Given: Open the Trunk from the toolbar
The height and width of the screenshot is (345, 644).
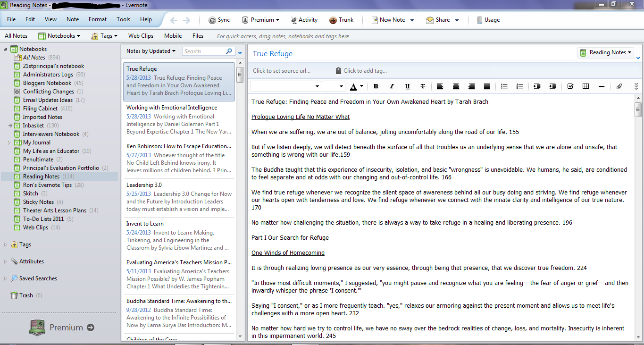Looking at the screenshot, I should 342,20.
